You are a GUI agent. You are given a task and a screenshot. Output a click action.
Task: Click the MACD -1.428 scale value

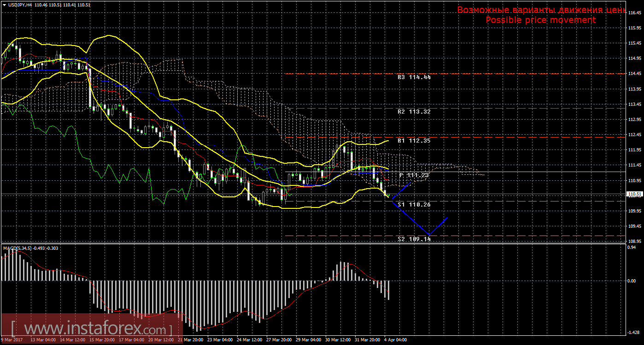pos(635,332)
